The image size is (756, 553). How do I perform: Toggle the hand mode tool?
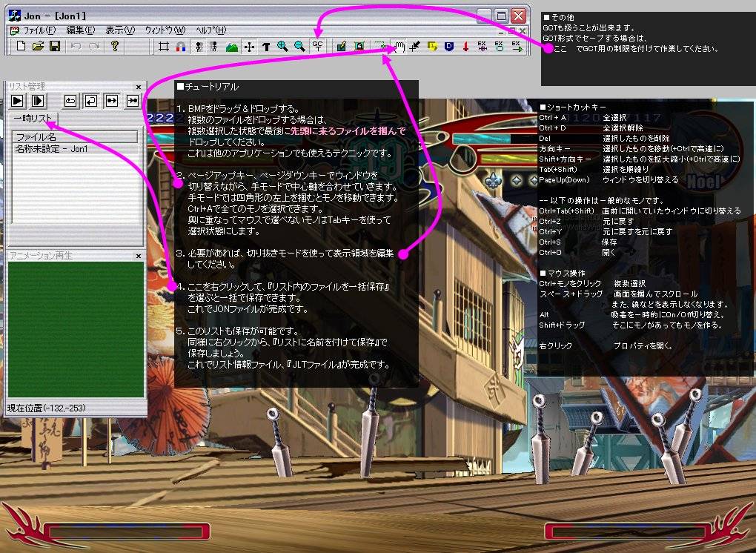click(x=399, y=46)
